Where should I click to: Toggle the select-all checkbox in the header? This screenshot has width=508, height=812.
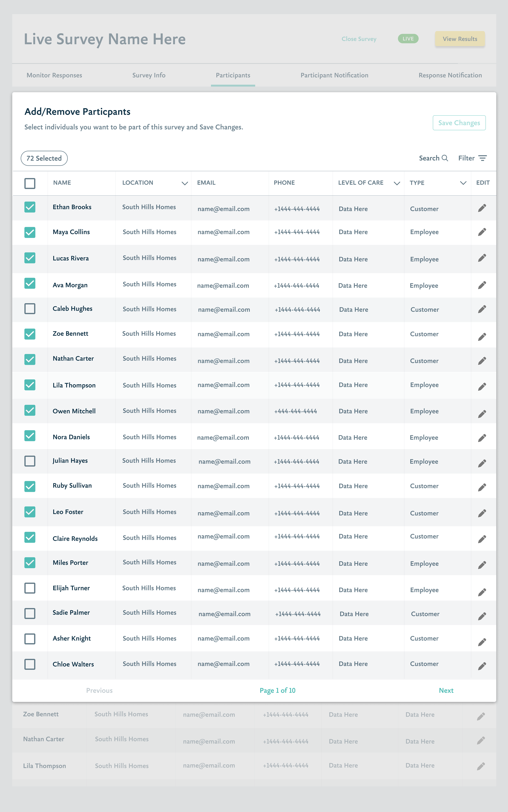30,183
